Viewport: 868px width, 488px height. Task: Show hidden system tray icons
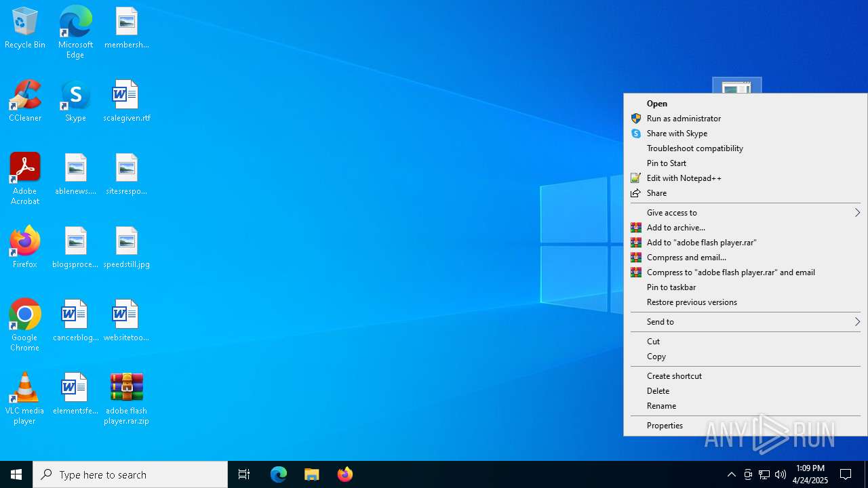732,474
